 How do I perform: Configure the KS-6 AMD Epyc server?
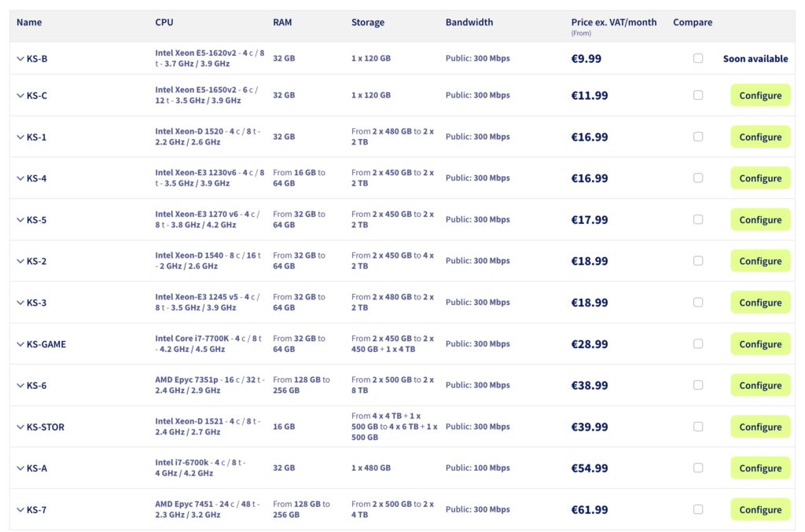[x=760, y=385]
